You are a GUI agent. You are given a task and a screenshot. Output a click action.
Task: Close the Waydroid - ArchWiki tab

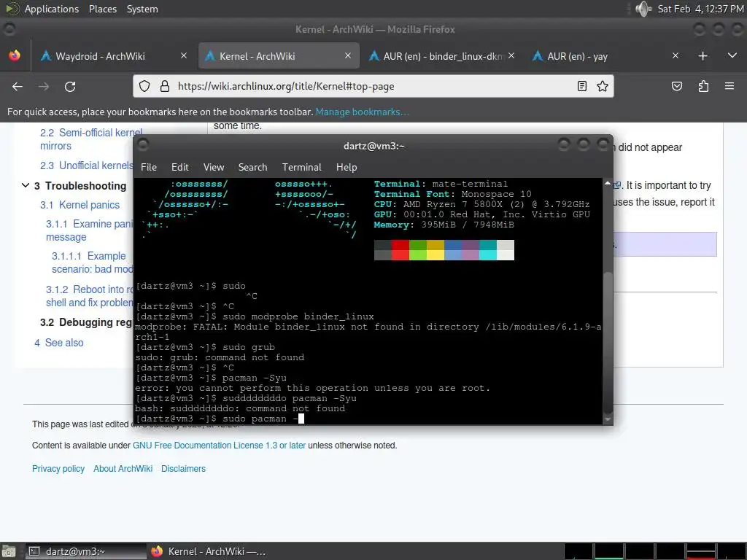tap(184, 55)
